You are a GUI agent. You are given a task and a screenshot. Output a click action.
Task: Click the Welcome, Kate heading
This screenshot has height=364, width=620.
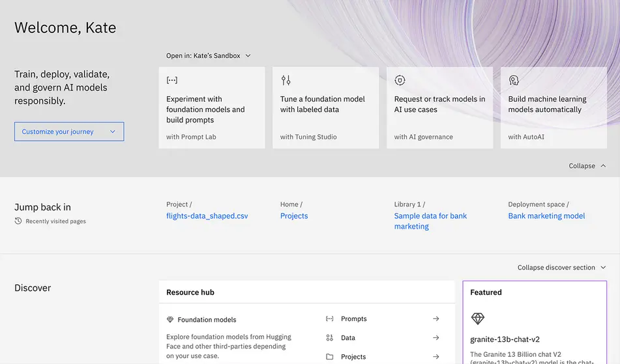(x=65, y=27)
